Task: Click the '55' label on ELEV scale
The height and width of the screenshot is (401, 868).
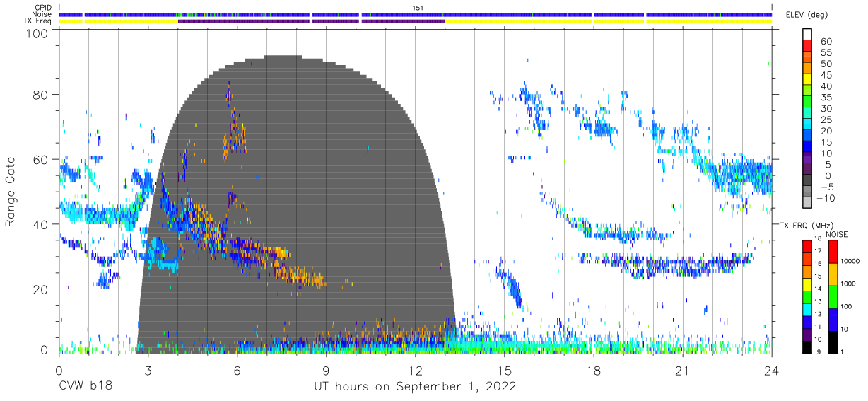Action: pyautogui.click(x=826, y=52)
